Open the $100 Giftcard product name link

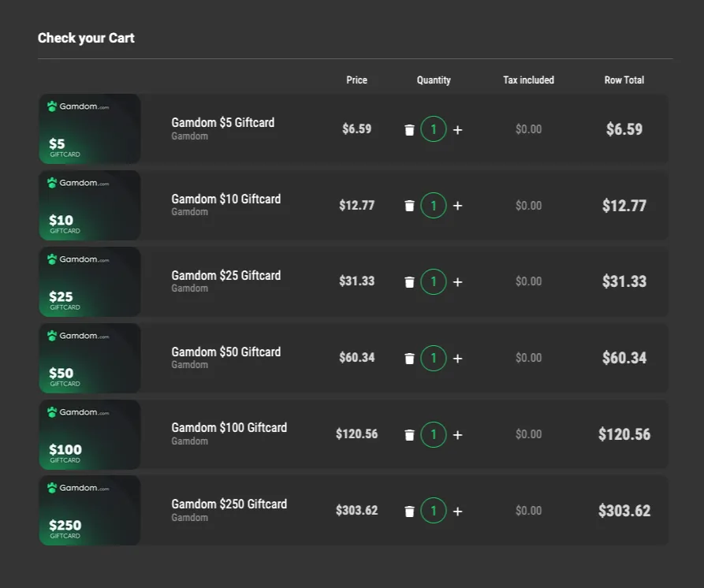pos(229,427)
